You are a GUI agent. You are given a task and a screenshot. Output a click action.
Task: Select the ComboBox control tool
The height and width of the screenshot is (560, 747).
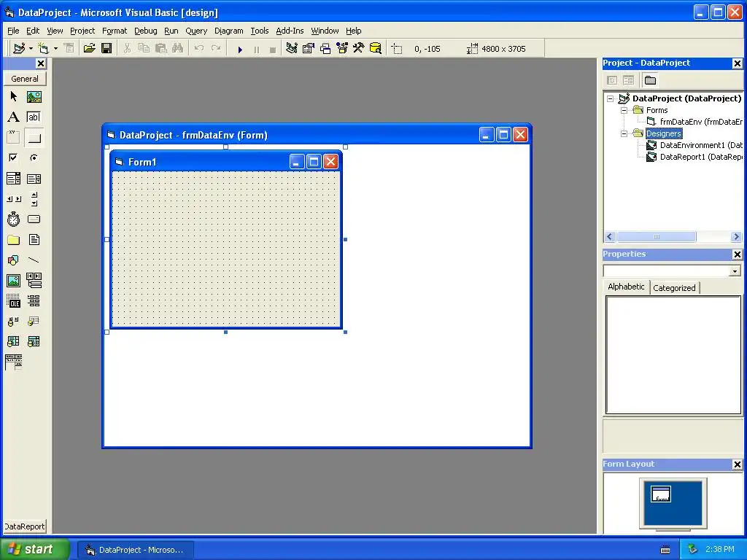point(13,179)
